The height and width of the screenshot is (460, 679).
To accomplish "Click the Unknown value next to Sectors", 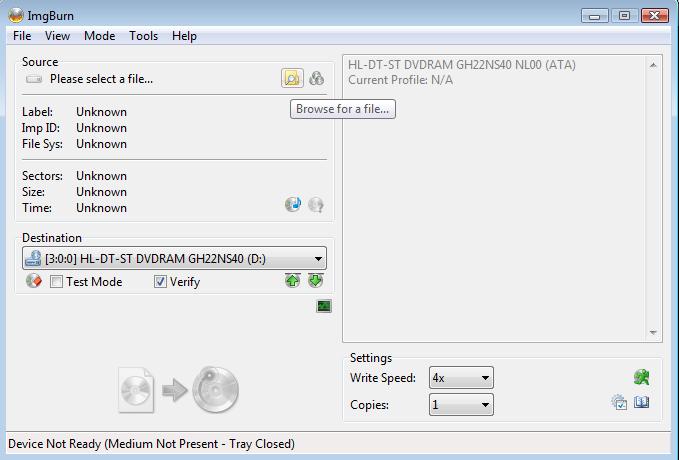I will click(101, 176).
